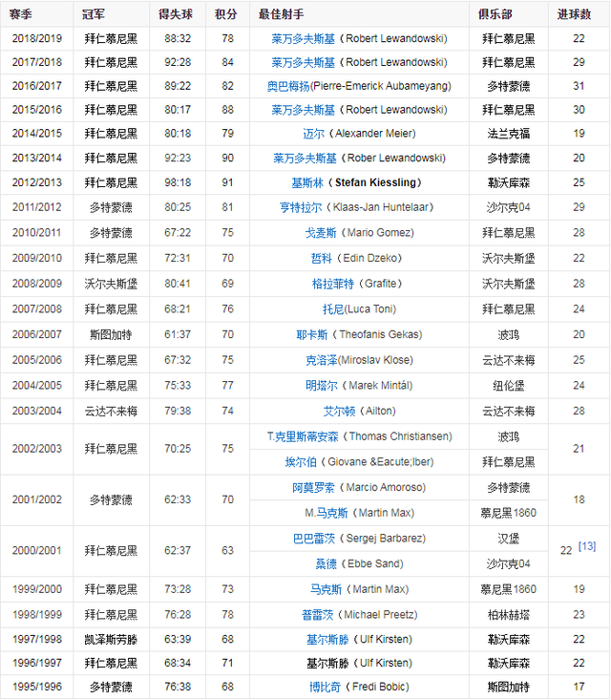Open the 莱万多夫斯基 link in the 2018/2019 row
The height and width of the screenshot is (700, 611).
coord(303,39)
